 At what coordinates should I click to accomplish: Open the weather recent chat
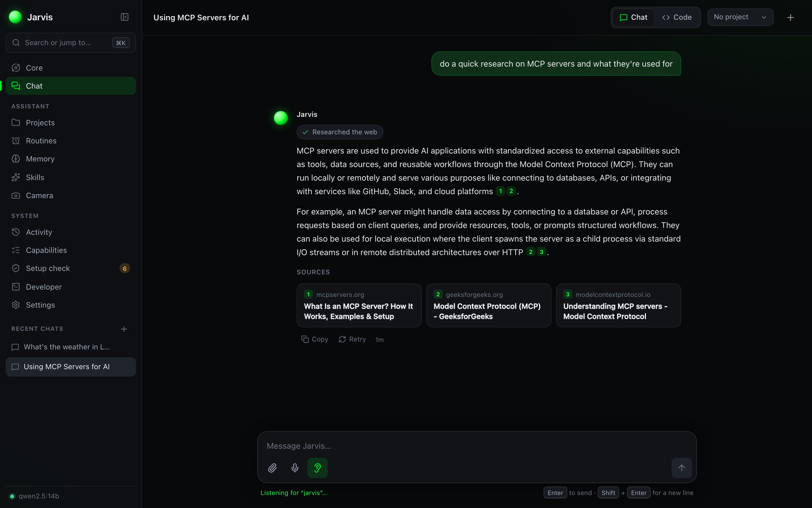(71, 347)
